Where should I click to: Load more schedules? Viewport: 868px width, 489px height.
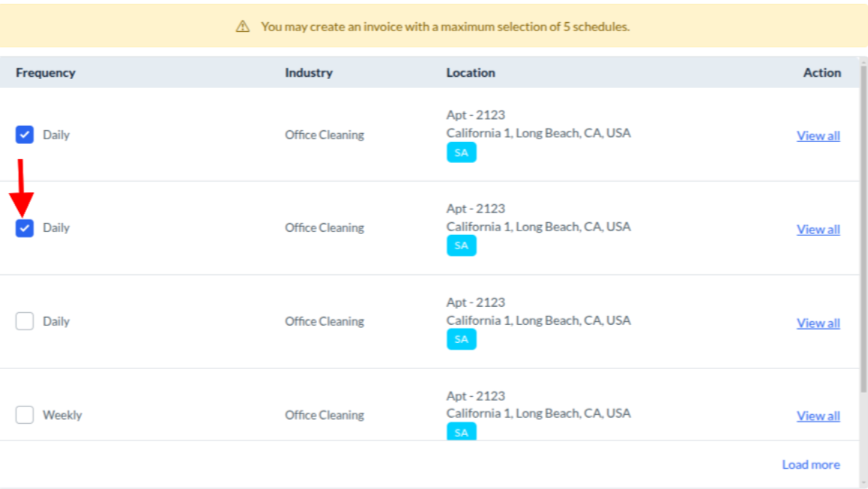tap(811, 465)
